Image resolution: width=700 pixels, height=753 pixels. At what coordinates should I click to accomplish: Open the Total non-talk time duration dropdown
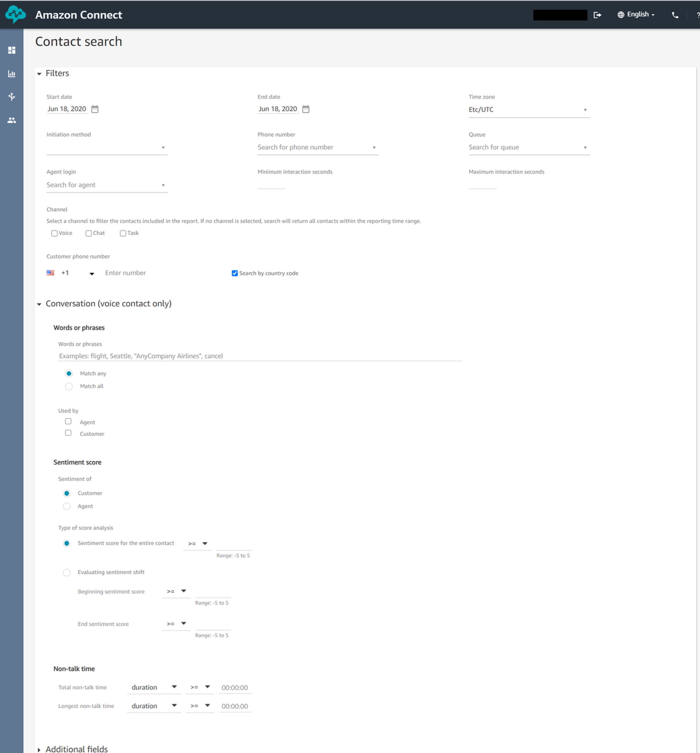(154, 687)
